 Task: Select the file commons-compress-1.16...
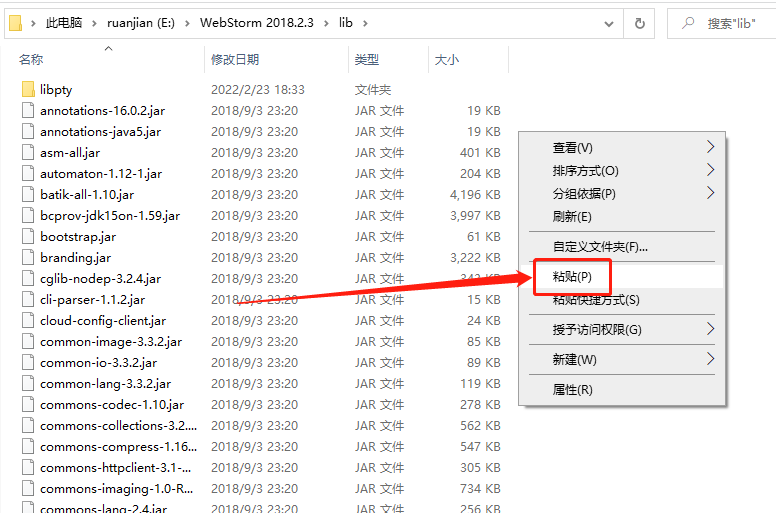118,447
